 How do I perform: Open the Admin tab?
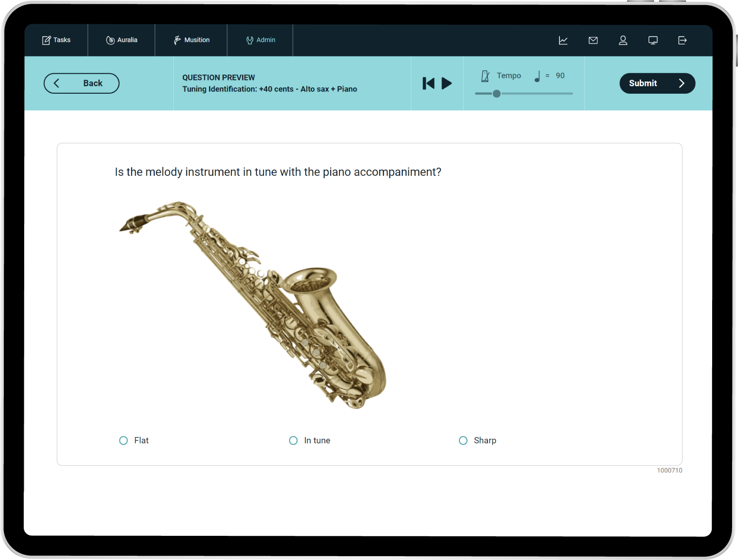(260, 40)
